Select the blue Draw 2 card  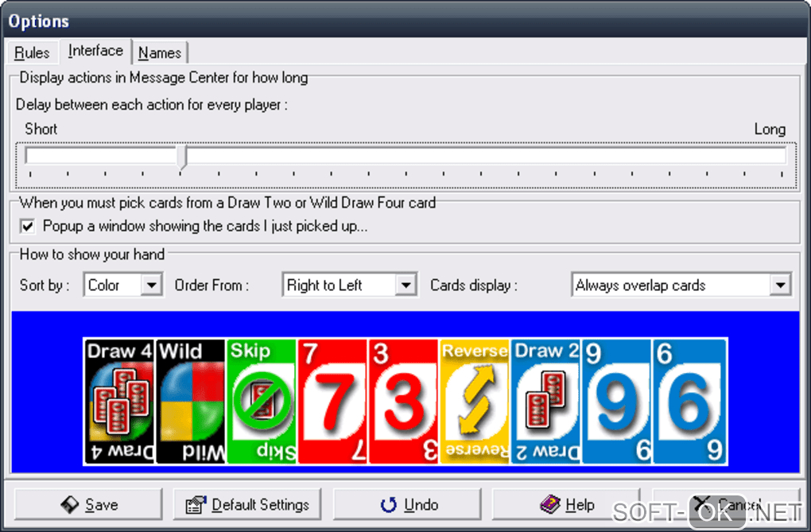pyautogui.click(x=546, y=401)
